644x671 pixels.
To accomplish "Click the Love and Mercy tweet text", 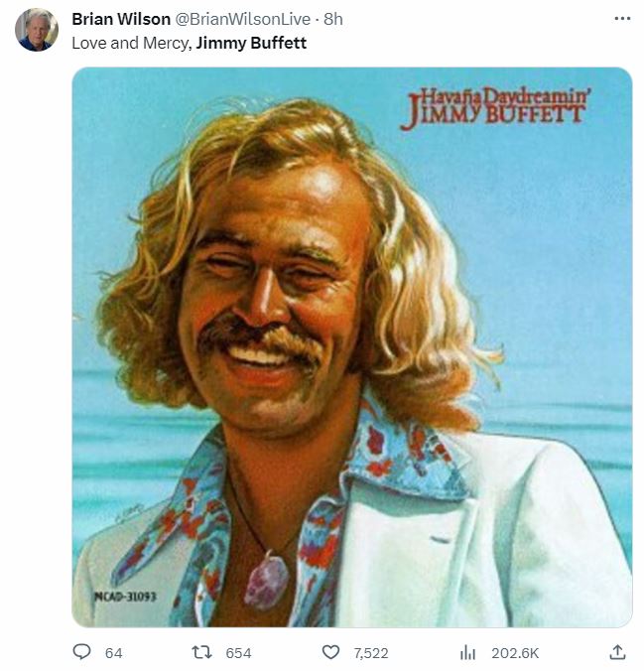I will pyautogui.click(x=132, y=44).
